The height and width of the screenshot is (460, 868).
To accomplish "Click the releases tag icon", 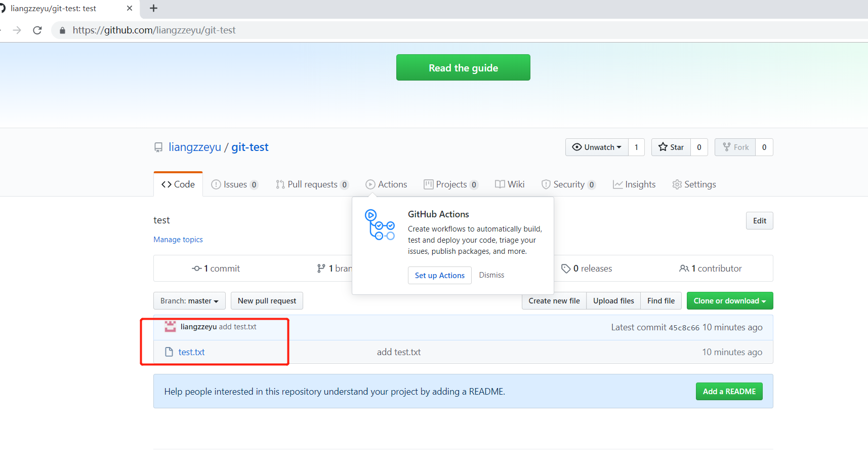I will [566, 269].
